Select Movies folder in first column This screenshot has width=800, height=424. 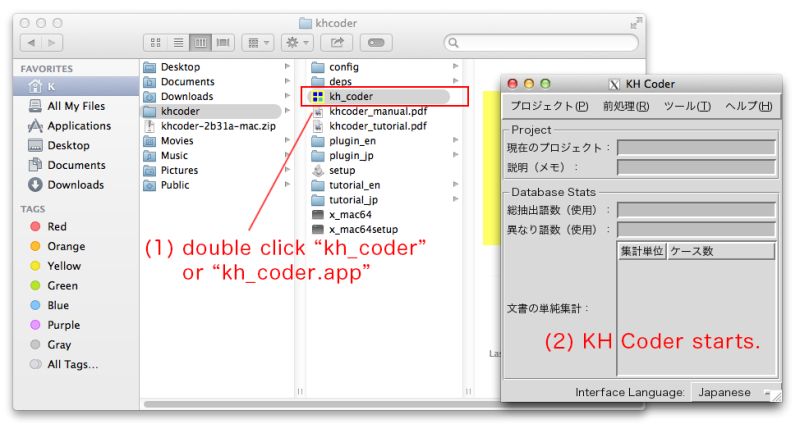pos(177,141)
